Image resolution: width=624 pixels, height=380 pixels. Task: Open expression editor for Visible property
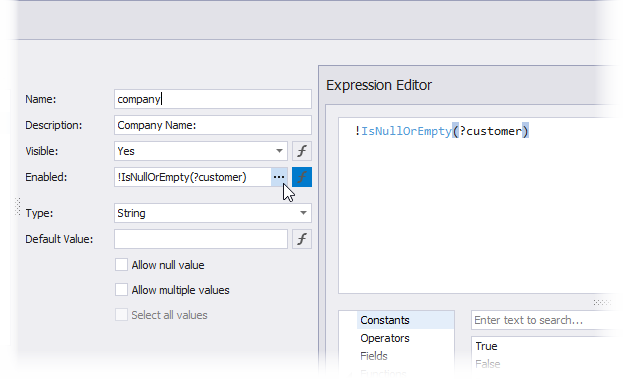(302, 151)
